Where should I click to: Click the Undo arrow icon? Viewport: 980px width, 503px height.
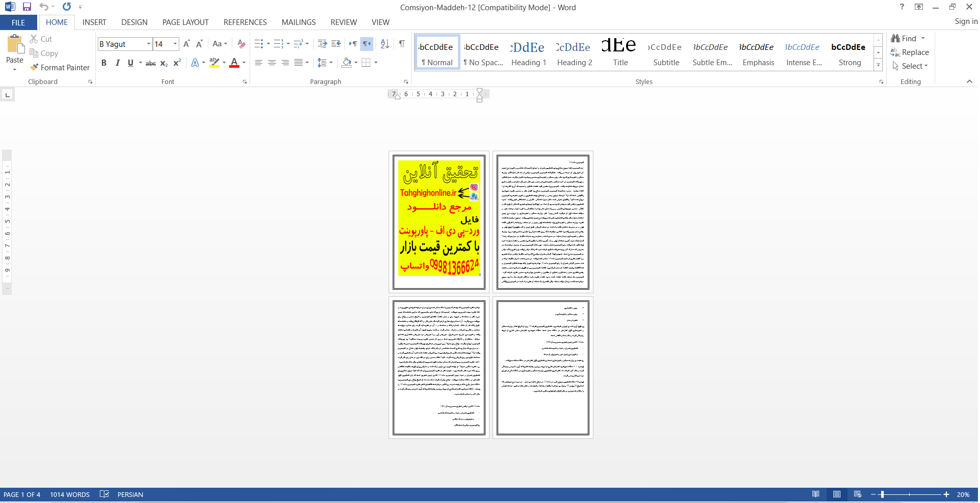(44, 7)
